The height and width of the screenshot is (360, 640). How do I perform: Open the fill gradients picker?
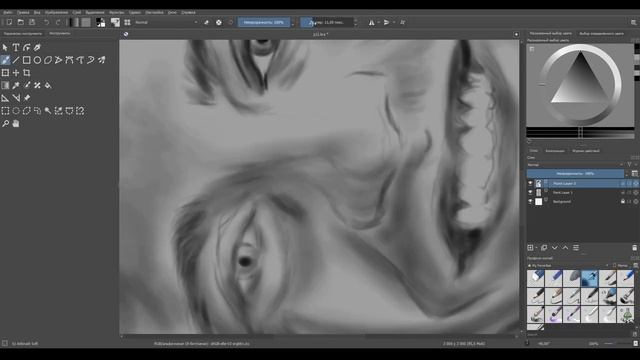click(x=74, y=22)
